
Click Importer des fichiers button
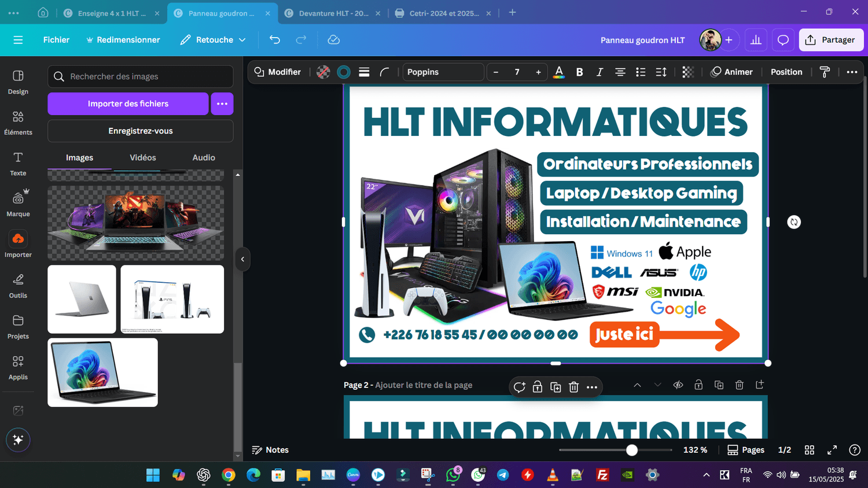click(x=128, y=103)
